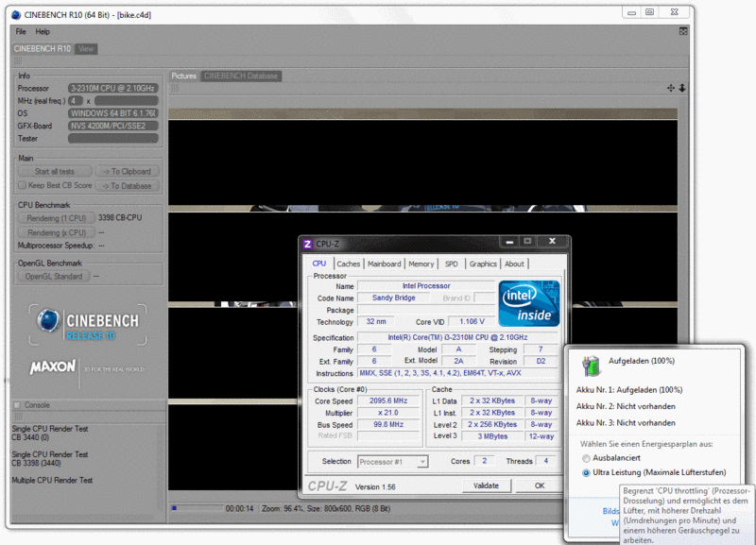Click the render progress bar
Image resolution: width=756 pixels, height=545 pixels.
pos(198,508)
